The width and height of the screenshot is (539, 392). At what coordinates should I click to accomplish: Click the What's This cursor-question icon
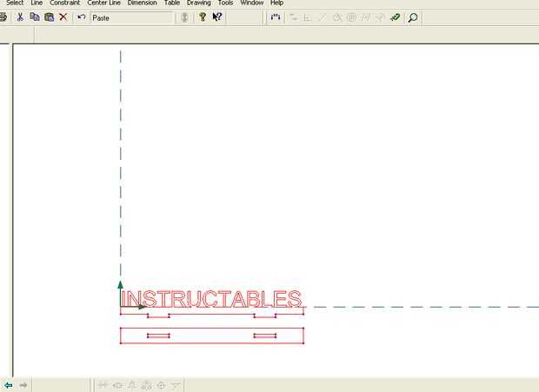(217, 17)
